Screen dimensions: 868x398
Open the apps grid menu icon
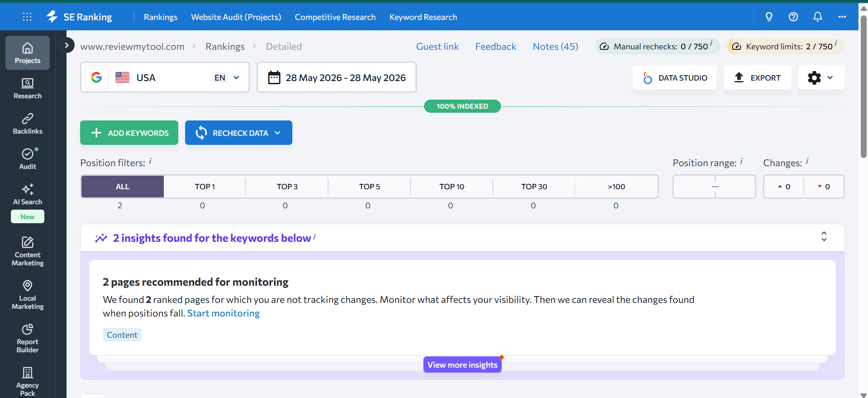[x=27, y=17]
